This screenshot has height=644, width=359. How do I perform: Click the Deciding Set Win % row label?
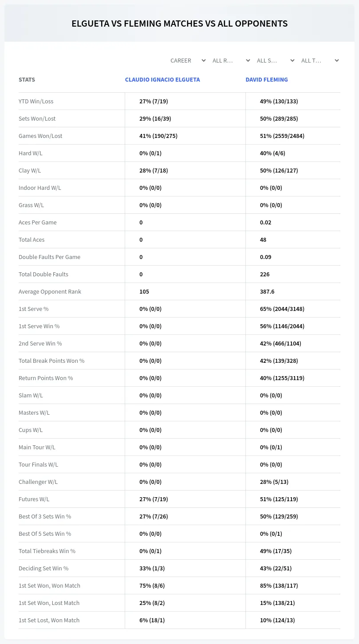[x=43, y=568]
